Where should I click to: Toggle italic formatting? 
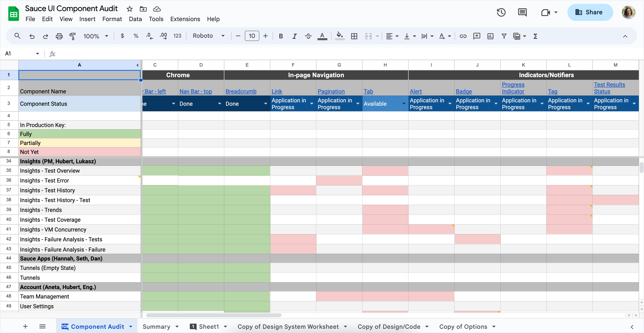point(294,36)
